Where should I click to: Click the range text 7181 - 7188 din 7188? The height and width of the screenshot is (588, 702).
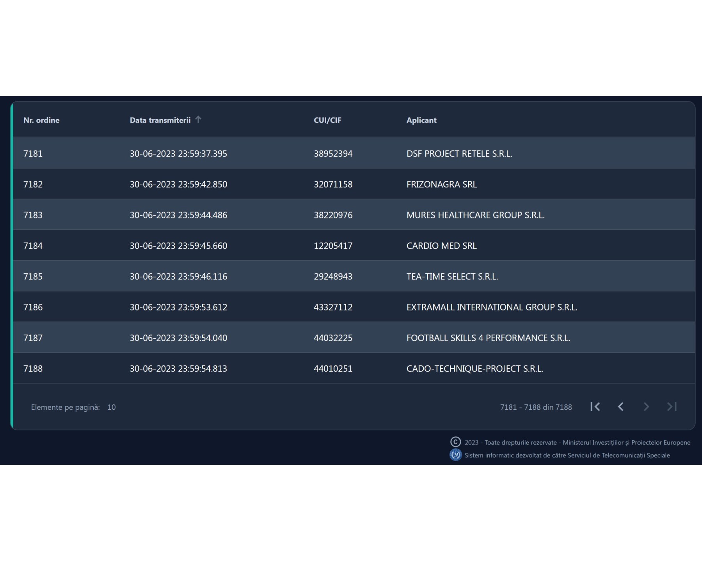pos(536,407)
